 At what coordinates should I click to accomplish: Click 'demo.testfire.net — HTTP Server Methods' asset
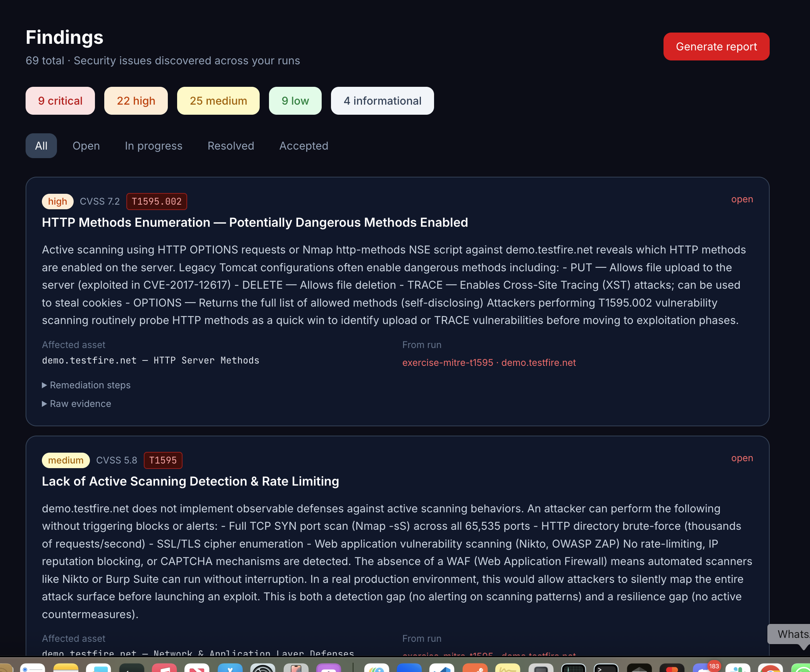coord(151,360)
